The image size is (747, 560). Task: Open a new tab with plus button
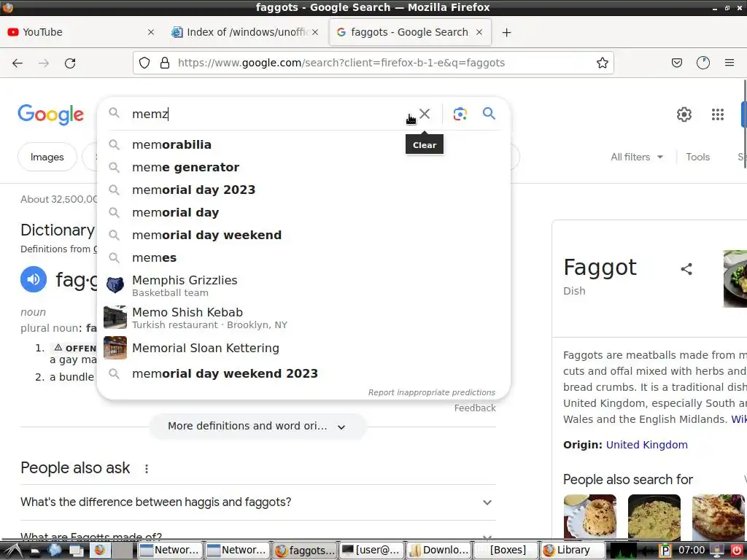(x=506, y=32)
